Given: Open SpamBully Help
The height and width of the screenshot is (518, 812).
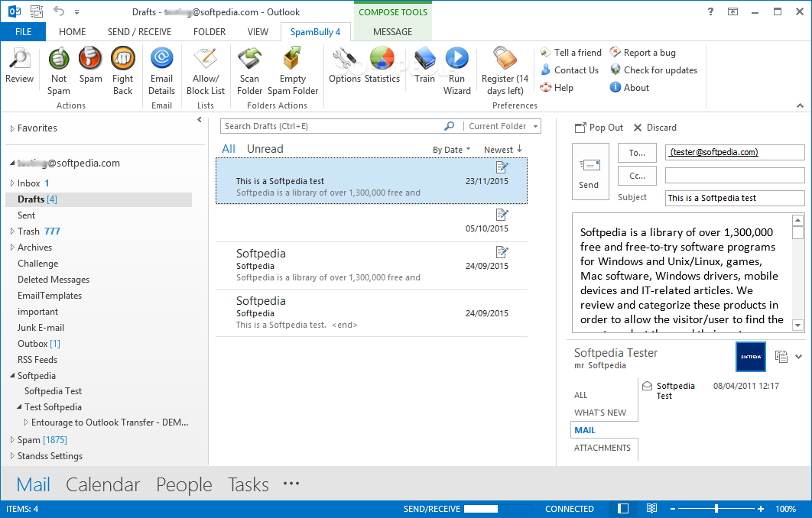Looking at the screenshot, I should click(557, 87).
